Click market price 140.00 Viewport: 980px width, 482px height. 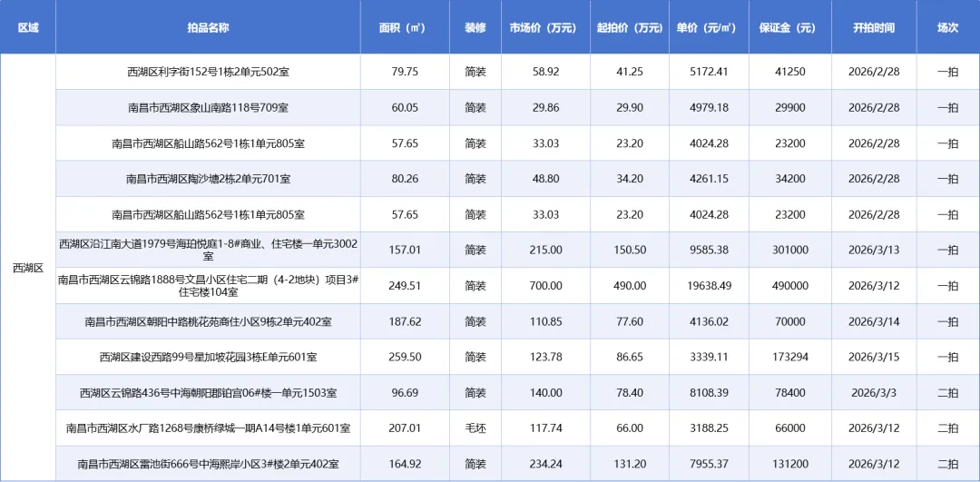pos(544,393)
